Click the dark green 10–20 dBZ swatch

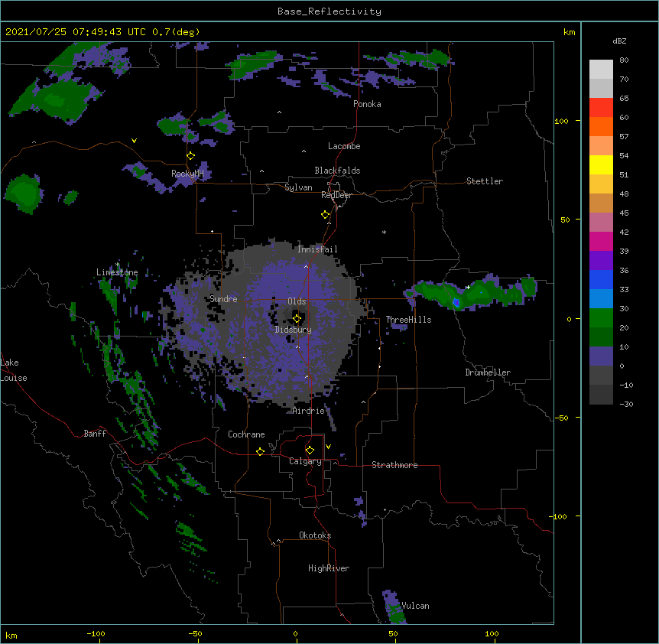(x=601, y=337)
